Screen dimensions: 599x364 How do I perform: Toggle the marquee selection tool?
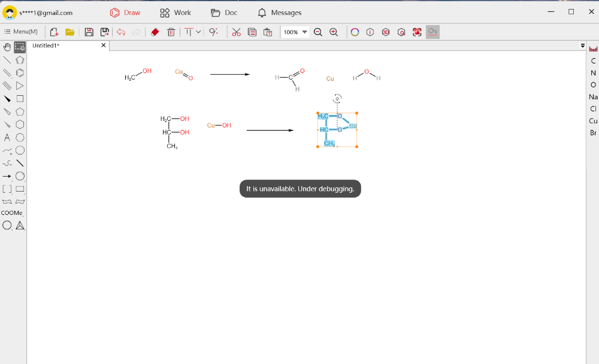pyautogui.click(x=20, y=47)
